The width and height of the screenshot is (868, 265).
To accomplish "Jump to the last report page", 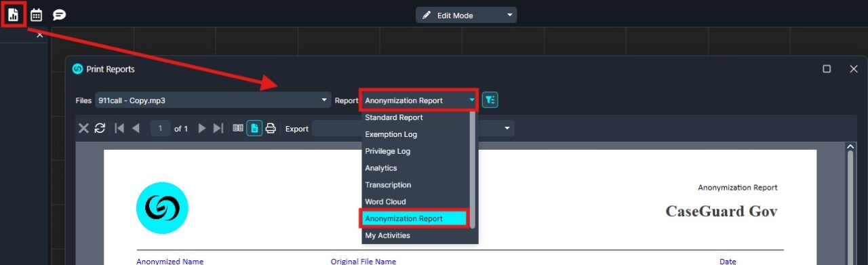I will [x=218, y=128].
